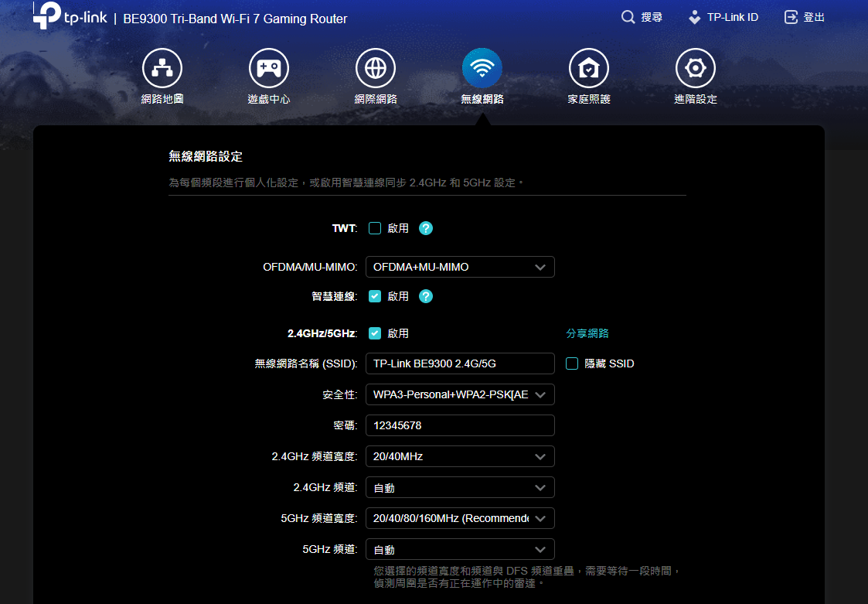Show help for TWT option
Screen dimensions: 868x604
point(426,228)
